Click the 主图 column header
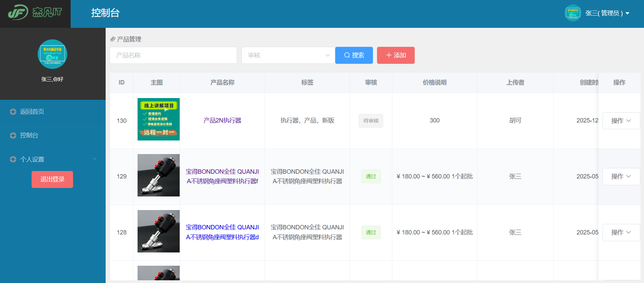644x283 pixels. tap(157, 82)
